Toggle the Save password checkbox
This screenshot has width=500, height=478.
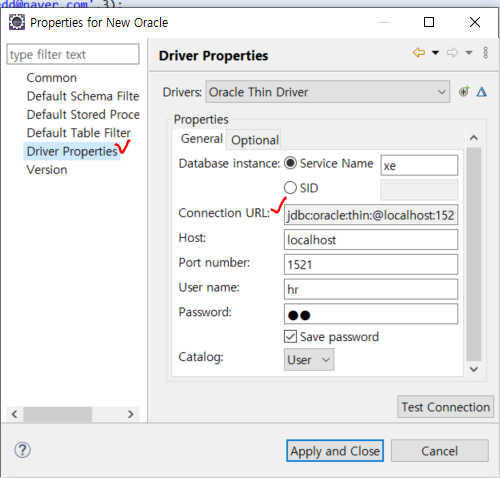290,337
